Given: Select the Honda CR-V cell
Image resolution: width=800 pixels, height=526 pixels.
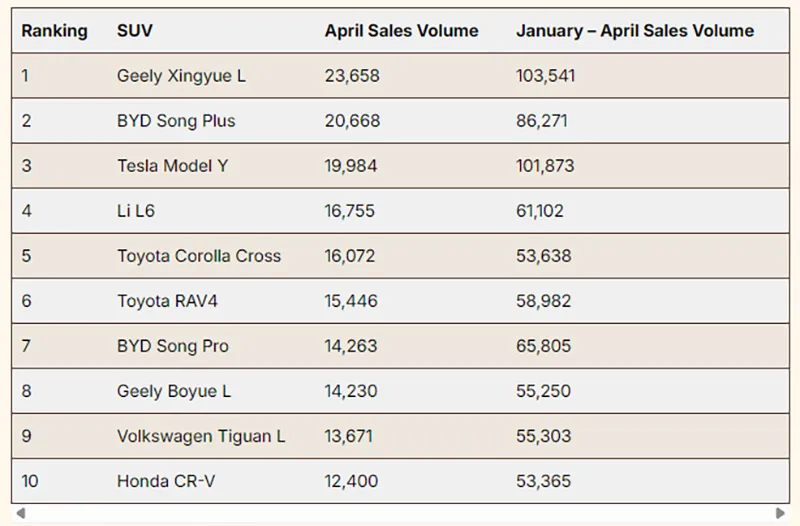Looking at the screenshot, I should pyautogui.click(x=165, y=481).
